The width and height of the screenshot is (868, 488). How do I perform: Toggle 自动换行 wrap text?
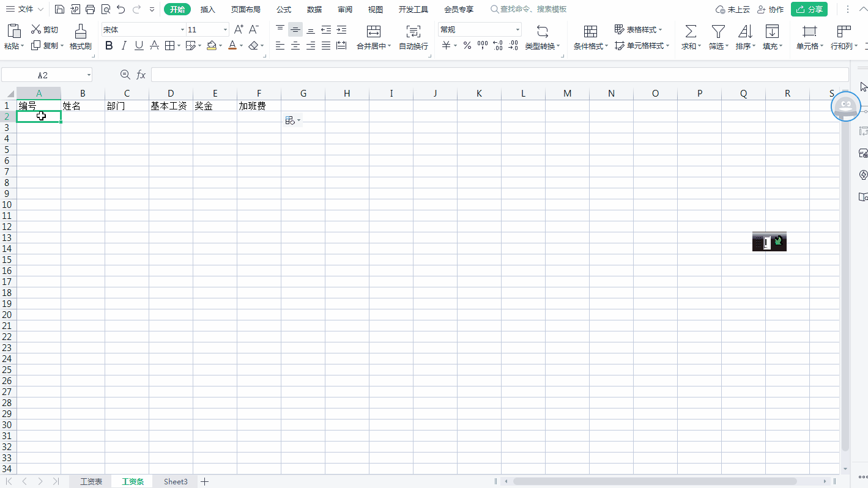(x=414, y=37)
